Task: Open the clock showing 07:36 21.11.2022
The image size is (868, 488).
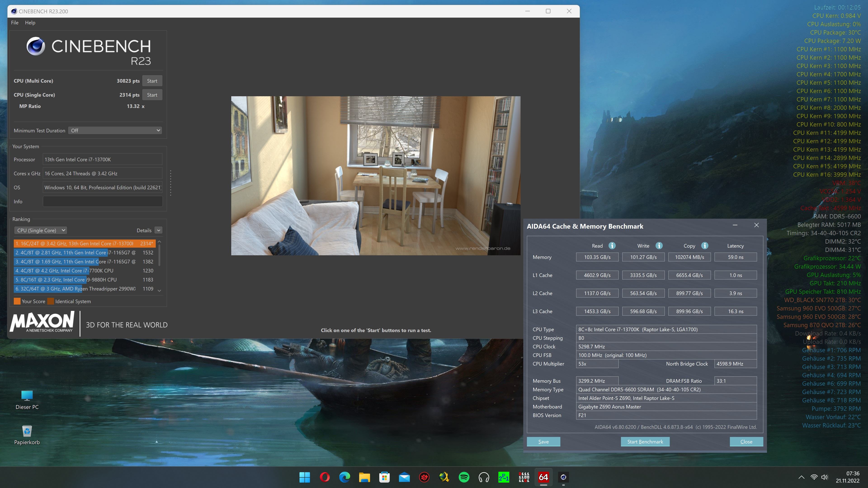Action: click(x=847, y=477)
